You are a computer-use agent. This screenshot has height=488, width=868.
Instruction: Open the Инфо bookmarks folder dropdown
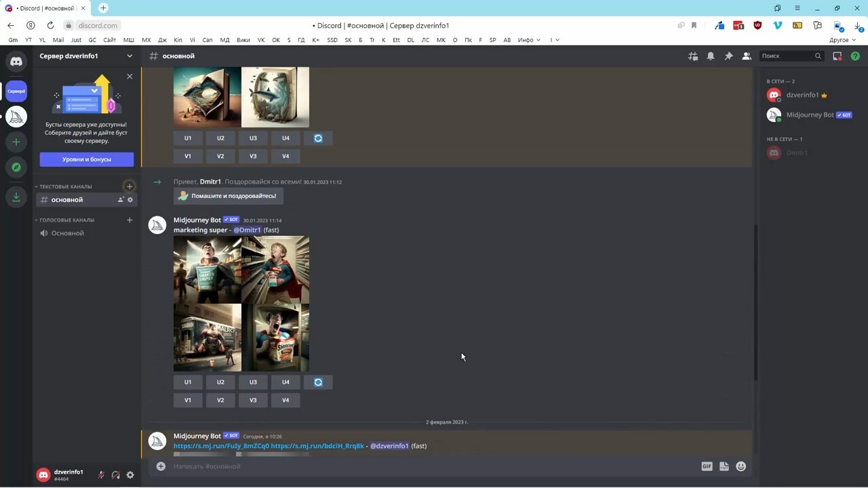529,40
